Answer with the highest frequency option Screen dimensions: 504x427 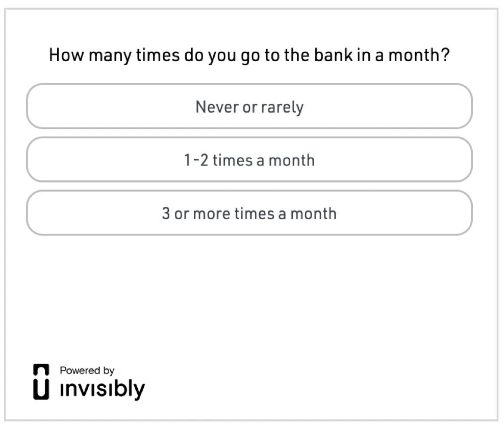point(249,213)
